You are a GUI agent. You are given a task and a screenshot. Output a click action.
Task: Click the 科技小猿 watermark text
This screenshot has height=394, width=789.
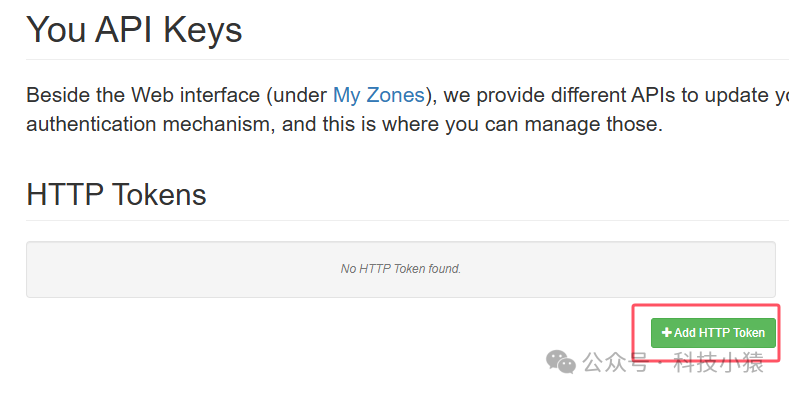[x=719, y=362]
